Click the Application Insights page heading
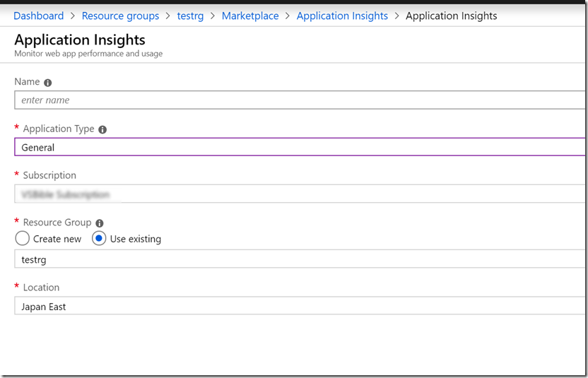 80,40
